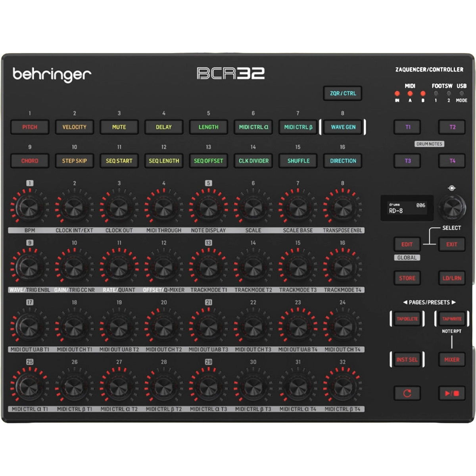Click the SELECT encoder knob
This screenshot has height=476, width=476.
(x=452, y=207)
